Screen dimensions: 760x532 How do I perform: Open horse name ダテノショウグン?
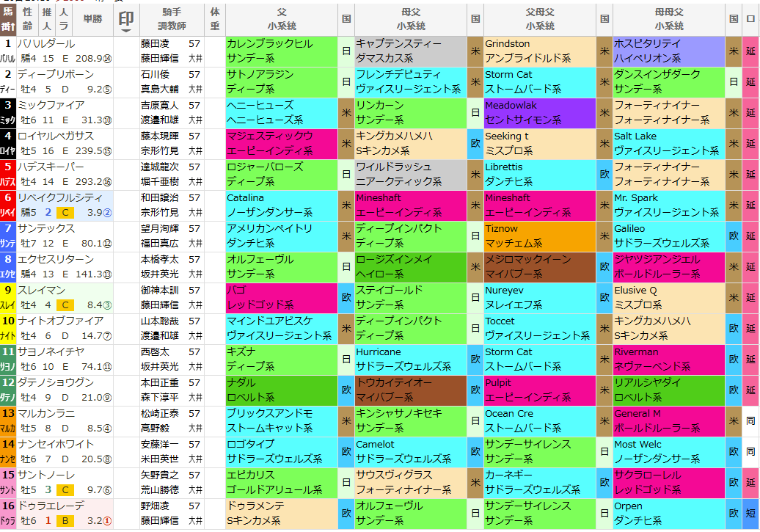(x=56, y=382)
